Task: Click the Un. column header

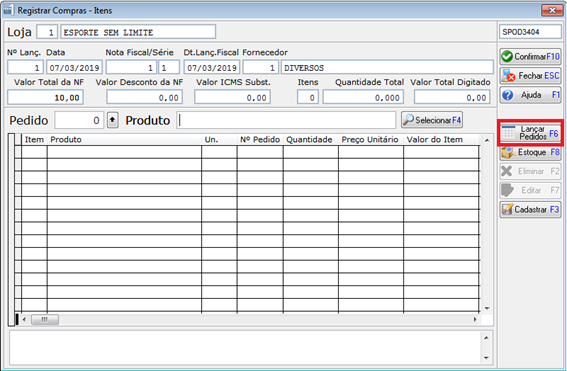Action: [219, 140]
